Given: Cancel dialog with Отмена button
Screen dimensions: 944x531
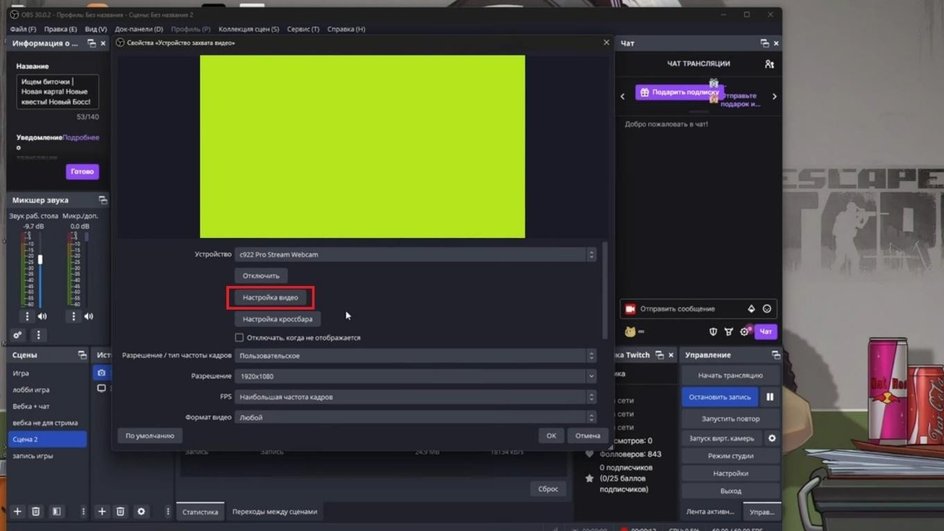Looking at the screenshot, I should (x=587, y=436).
